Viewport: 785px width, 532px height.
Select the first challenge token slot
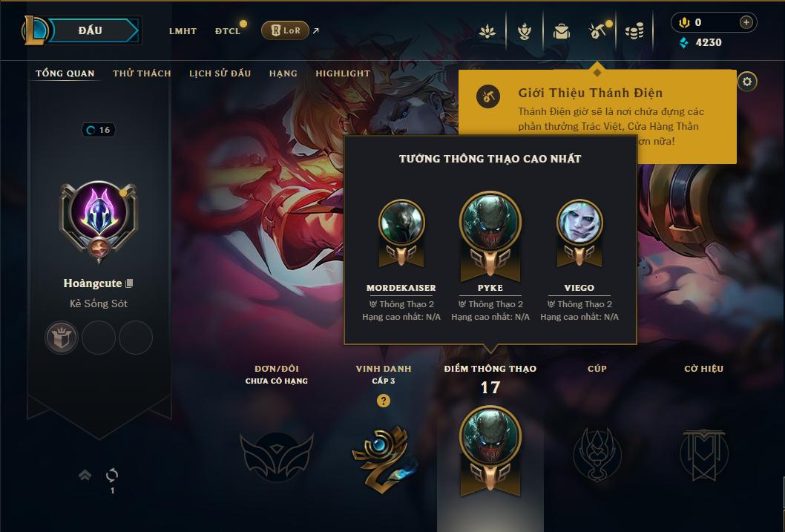click(x=62, y=338)
